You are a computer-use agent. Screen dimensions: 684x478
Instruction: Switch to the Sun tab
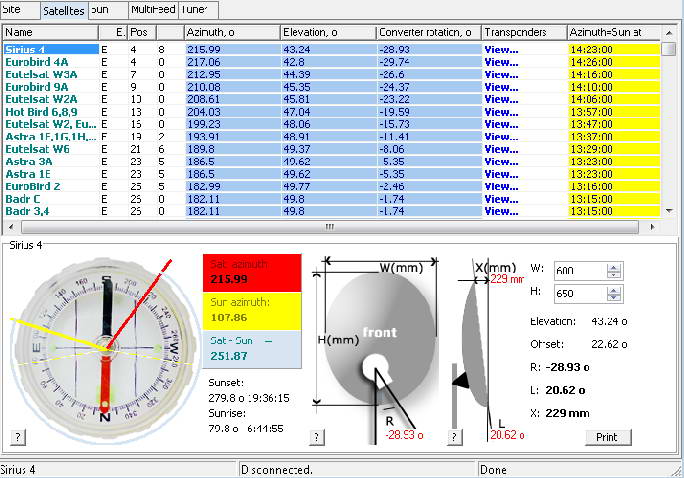click(x=109, y=10)
